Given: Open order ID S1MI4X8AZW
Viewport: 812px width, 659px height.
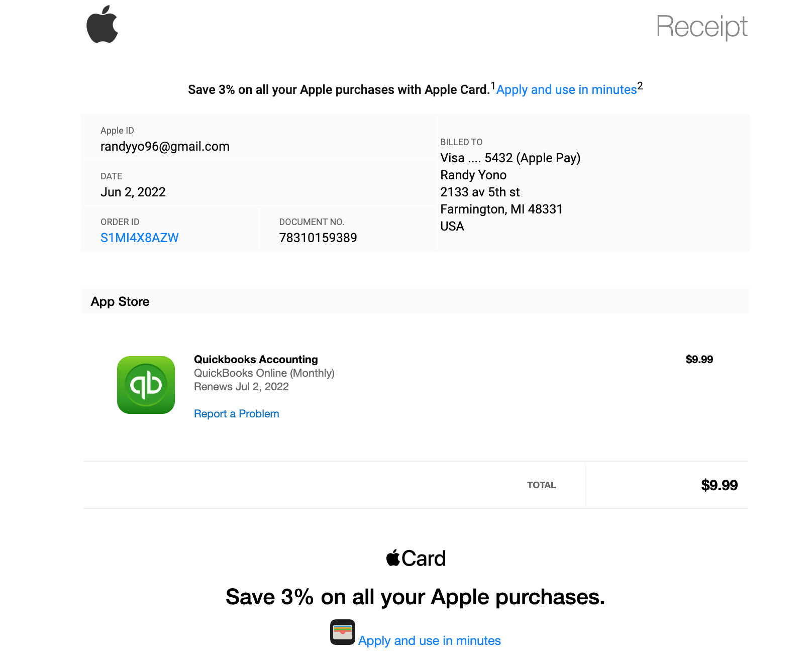Looking at the screenshot, I should pos(139,238).
